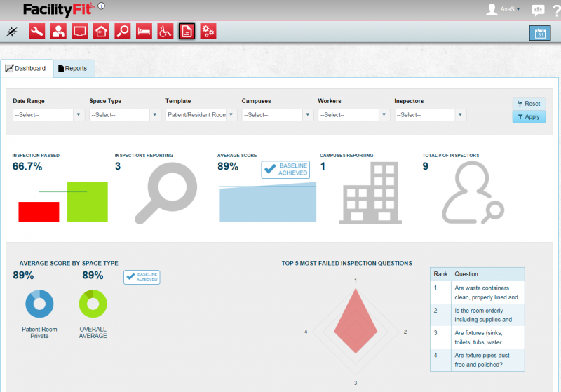Open the wrench maintenance module
Viewport: 561px width, 392px height.
[x=37, y=32]
